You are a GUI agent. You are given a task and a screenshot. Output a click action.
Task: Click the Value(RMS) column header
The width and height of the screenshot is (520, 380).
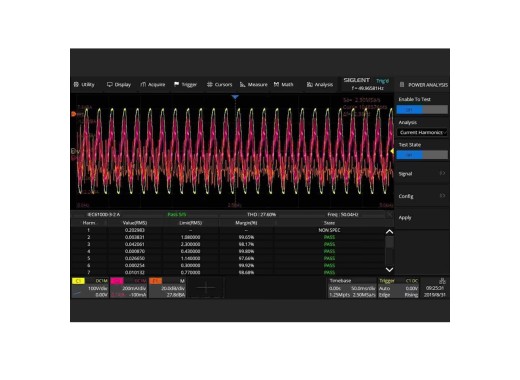[135, 223]
